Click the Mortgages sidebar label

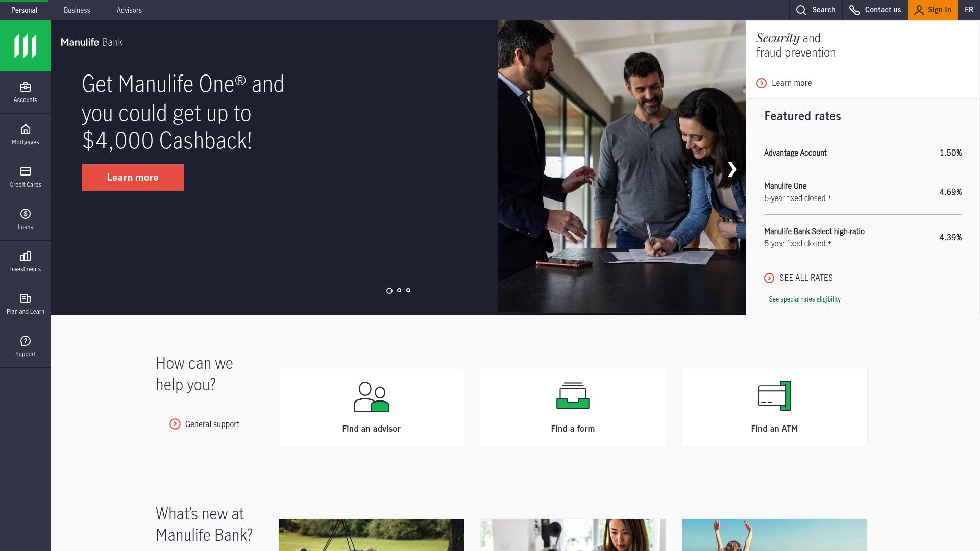[x=26, y=142]
